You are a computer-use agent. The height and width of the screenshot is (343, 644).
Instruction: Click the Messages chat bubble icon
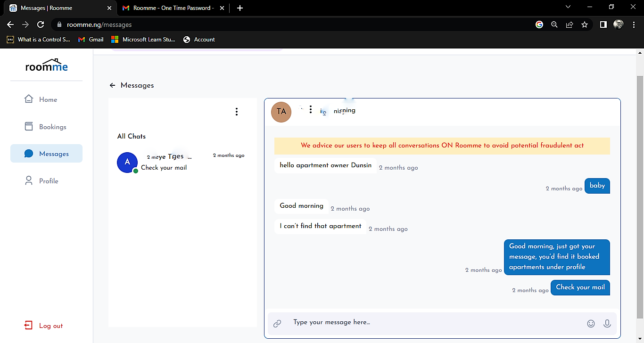(x=29, y=154)
